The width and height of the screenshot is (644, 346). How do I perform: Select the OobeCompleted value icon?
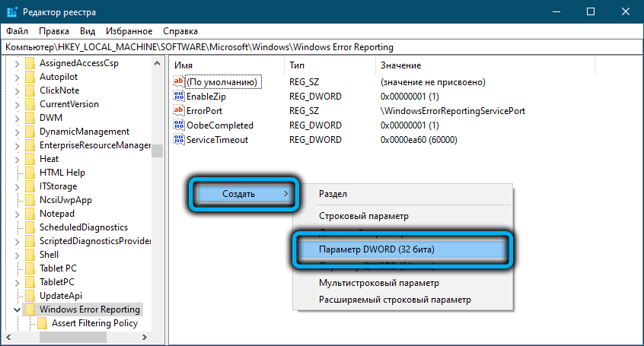(x=180, y=125)
